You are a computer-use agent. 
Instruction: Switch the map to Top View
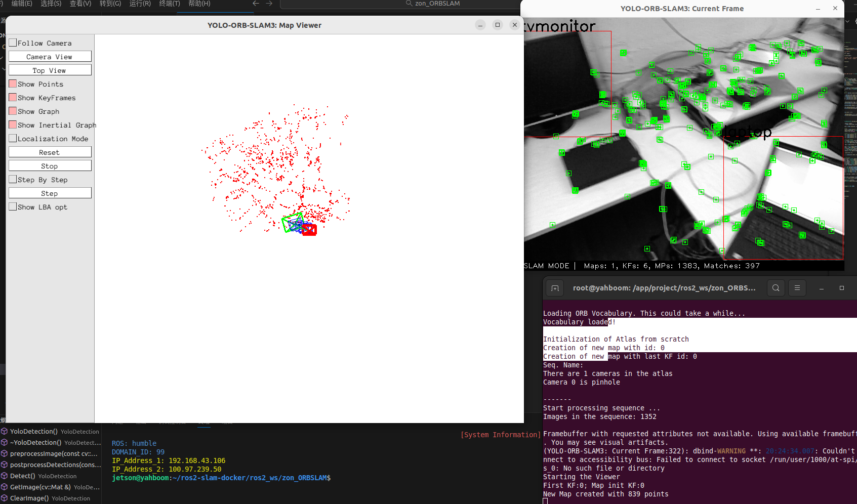(x=50, y=70)
